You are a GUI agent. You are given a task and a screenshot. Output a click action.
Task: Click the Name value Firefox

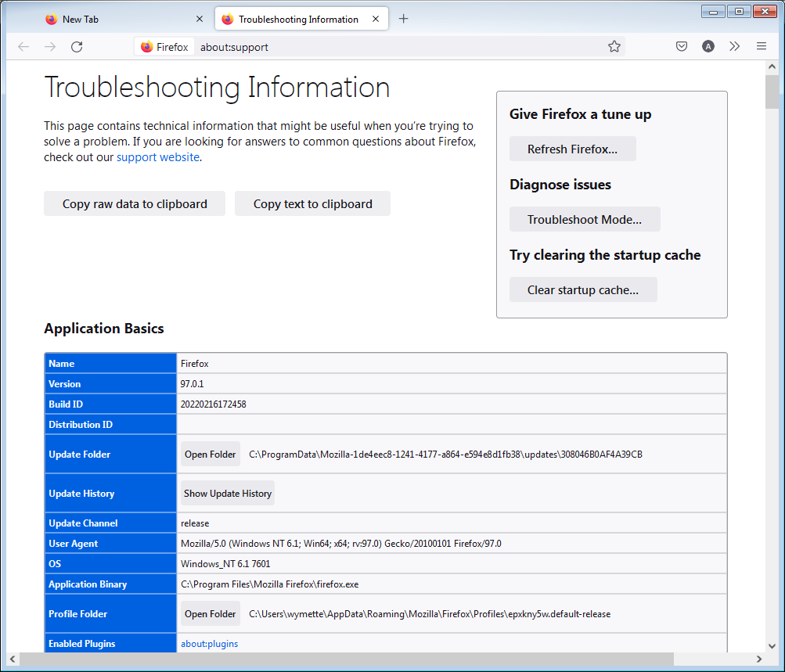coord(194,364)
